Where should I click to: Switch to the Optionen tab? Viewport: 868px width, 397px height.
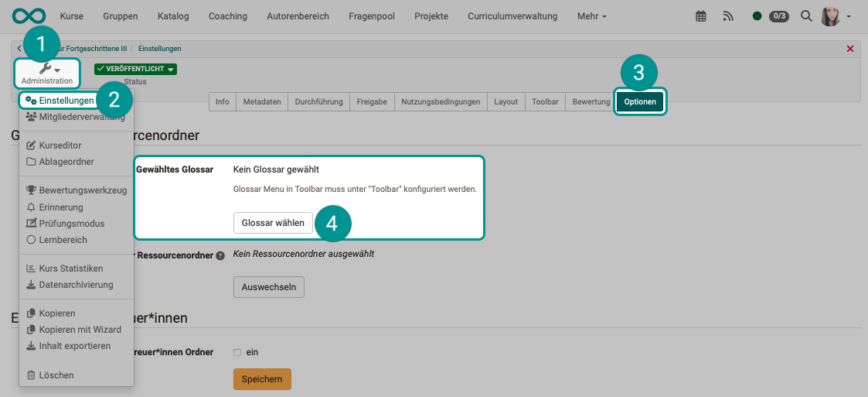click(640, 102)
